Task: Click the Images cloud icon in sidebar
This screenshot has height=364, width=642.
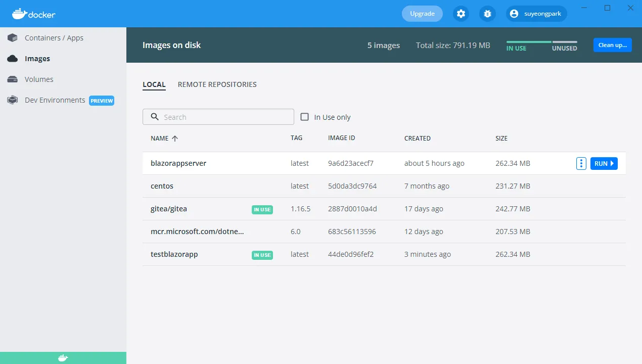Action: [13, 59]
